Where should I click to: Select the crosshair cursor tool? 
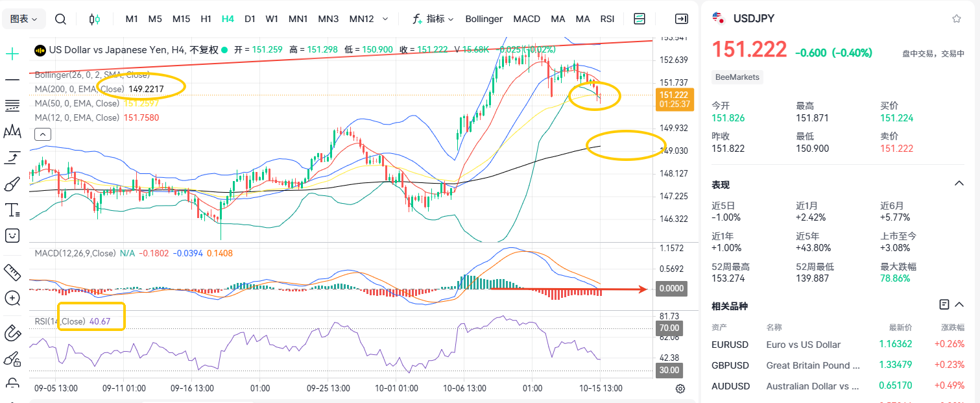[x=12, y=54]
